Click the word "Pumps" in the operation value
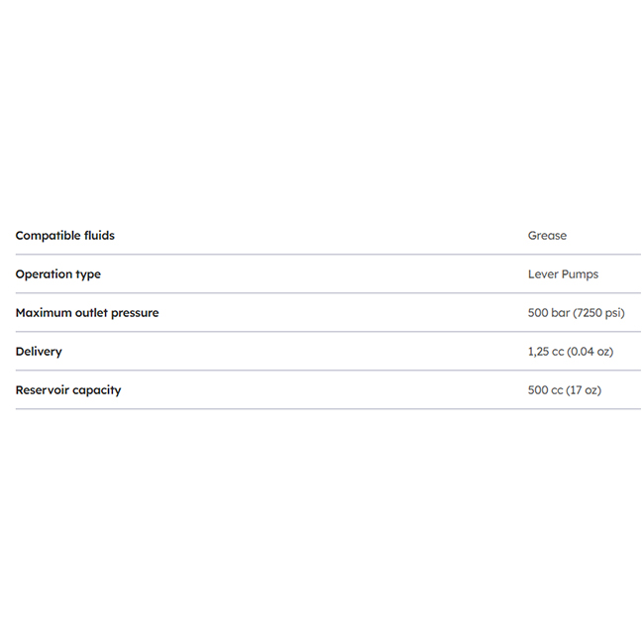The height and width of the screenshot is (644, 644). click(581, 274)
